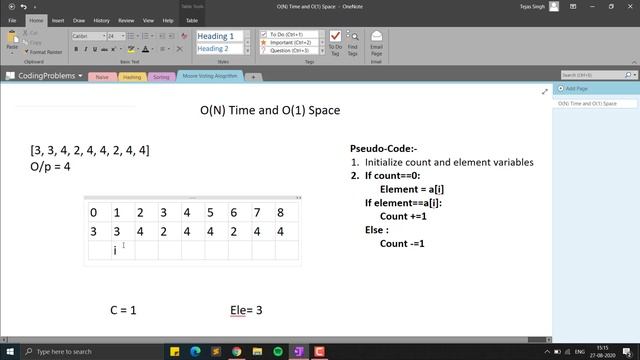
Task: Delete with the X icon in Basic Text
Action: 180,49
